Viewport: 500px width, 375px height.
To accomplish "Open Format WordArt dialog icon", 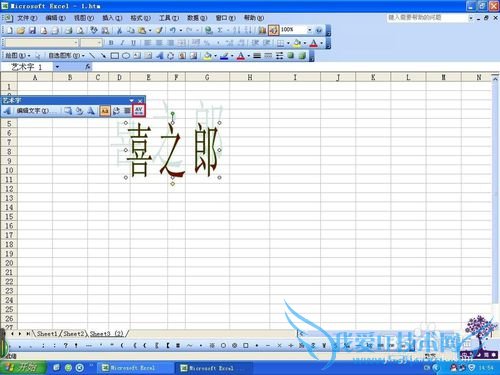I will point(79,111).
